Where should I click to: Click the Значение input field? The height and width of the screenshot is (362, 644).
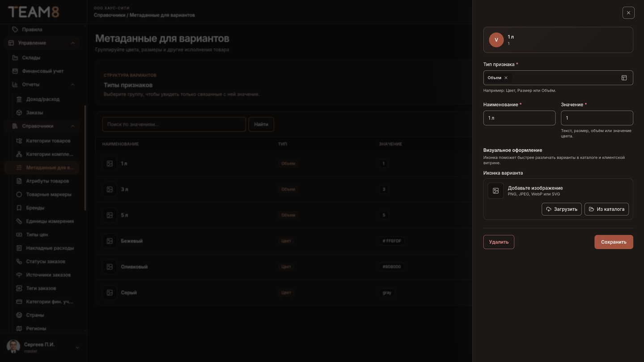click(x=597, y=118)
